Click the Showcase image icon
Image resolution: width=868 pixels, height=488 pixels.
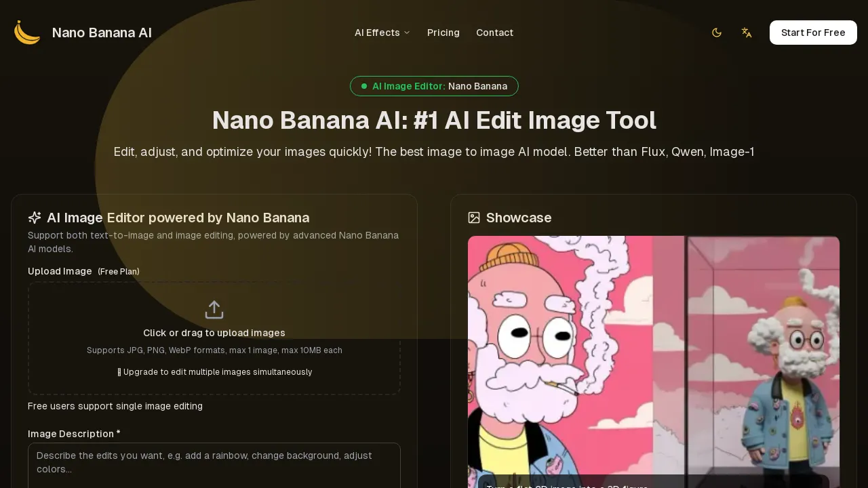474,218
